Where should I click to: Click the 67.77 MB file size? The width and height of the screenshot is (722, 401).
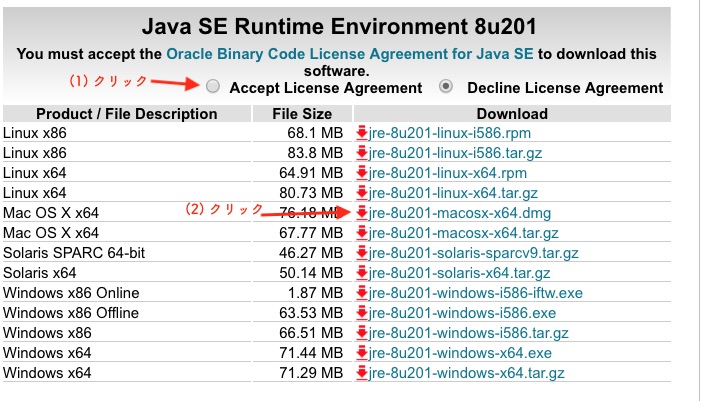tap(311, 233)
